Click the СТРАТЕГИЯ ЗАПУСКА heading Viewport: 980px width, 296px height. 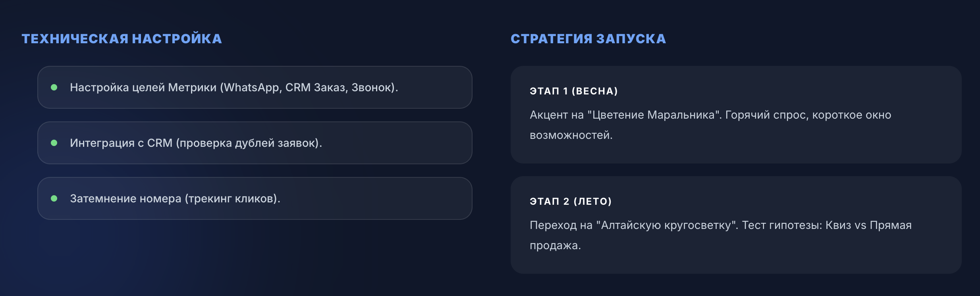click(x=588, y=39)
